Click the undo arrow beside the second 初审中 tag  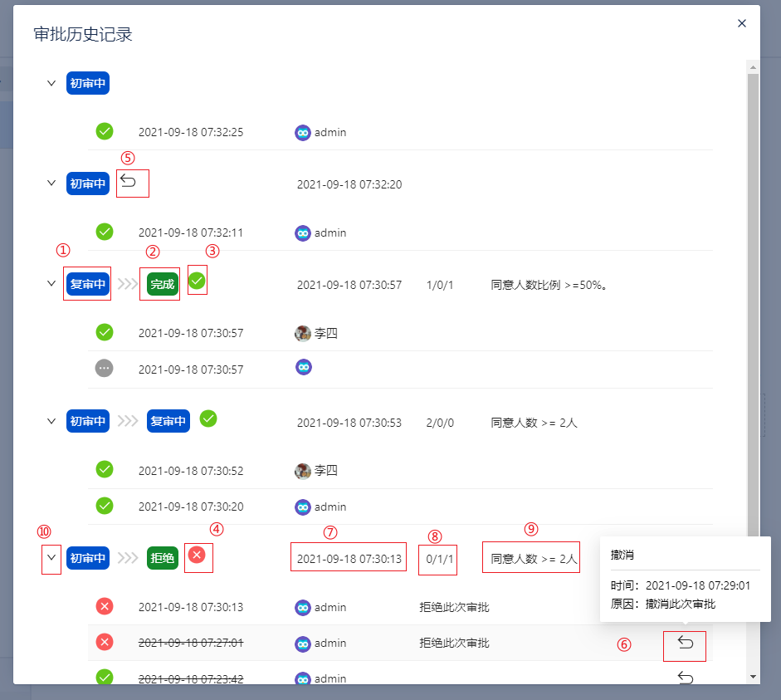pos(129,183)
